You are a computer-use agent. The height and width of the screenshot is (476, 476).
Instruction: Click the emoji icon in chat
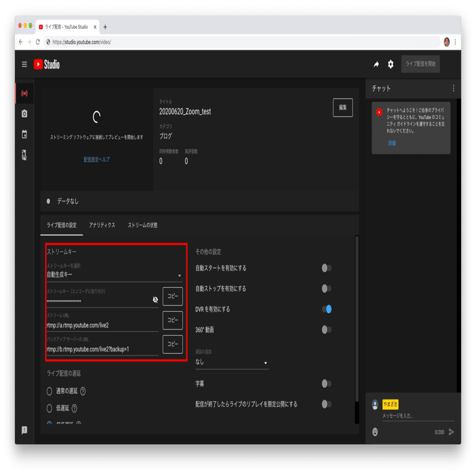coord(375,432)
